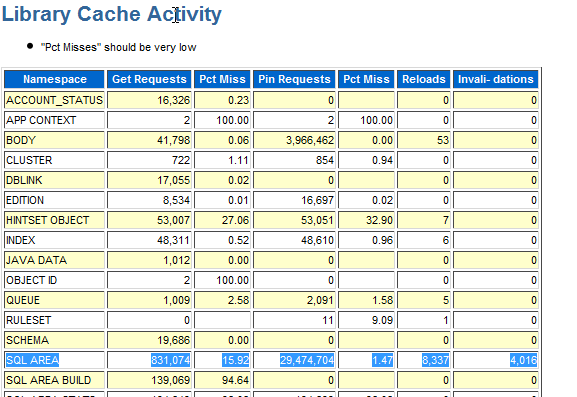
Task: Click the 16,326 get requests value
Action: pos(174,100)
